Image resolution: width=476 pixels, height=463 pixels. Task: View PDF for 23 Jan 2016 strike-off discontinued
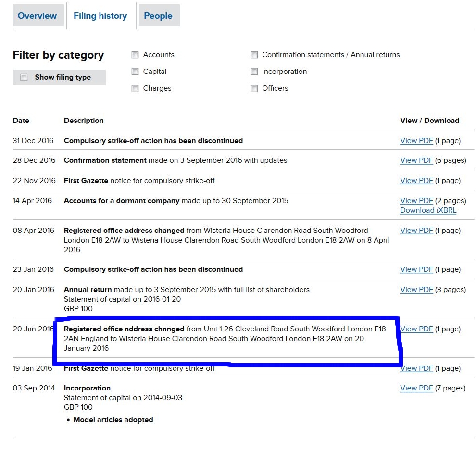click(416, 269)
